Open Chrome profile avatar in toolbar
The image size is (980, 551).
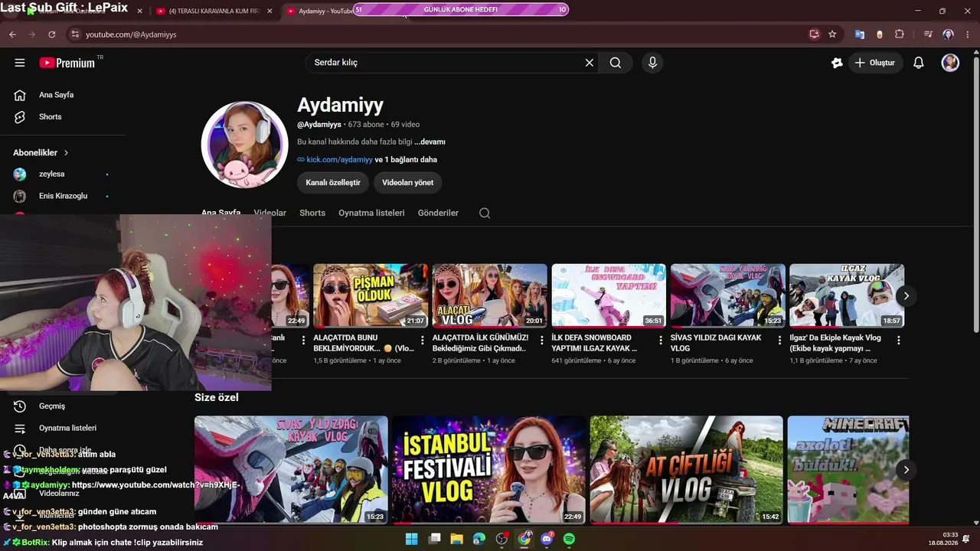(x=949, y=34)
